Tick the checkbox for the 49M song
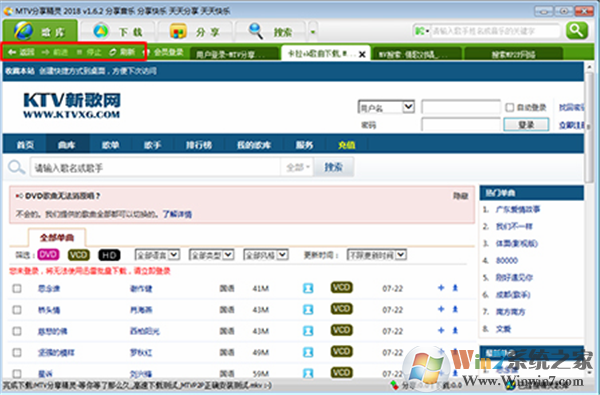Screen dimensions: 600x395 click(17, 352)
